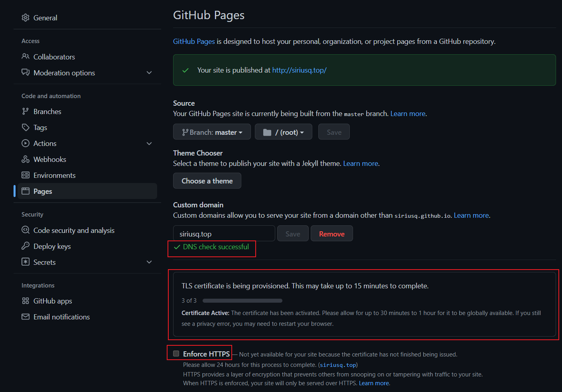Click Learn more in Source section
This screenshot has height=392, width=562.
tap(408, 114)
